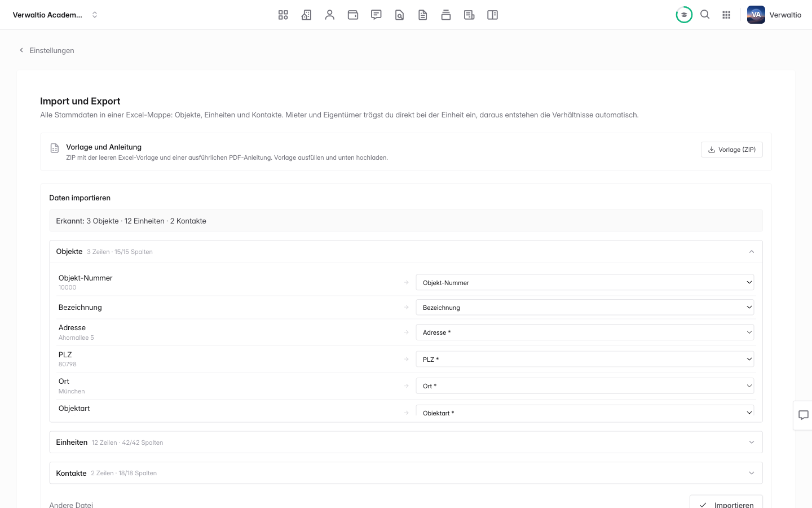The height and width of the screenshot is (508, 812).
Task: Open the buildings icon in the top navigation
Action: point(306,15)
